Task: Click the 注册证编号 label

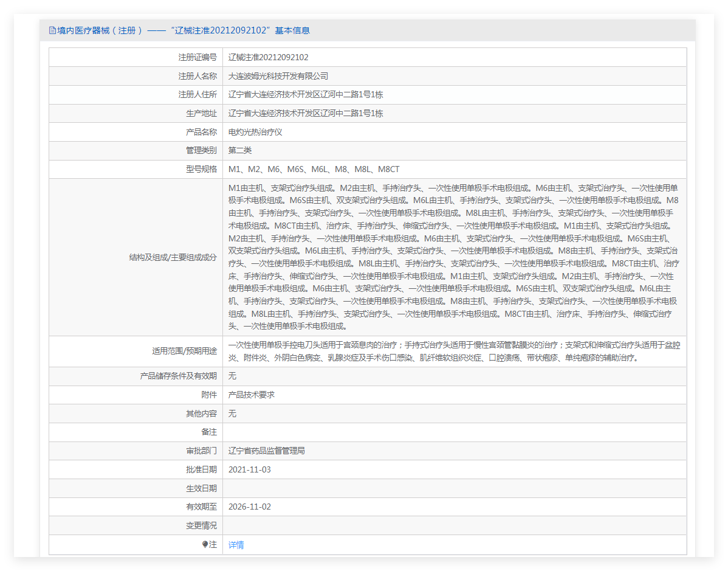Action: 197,57
